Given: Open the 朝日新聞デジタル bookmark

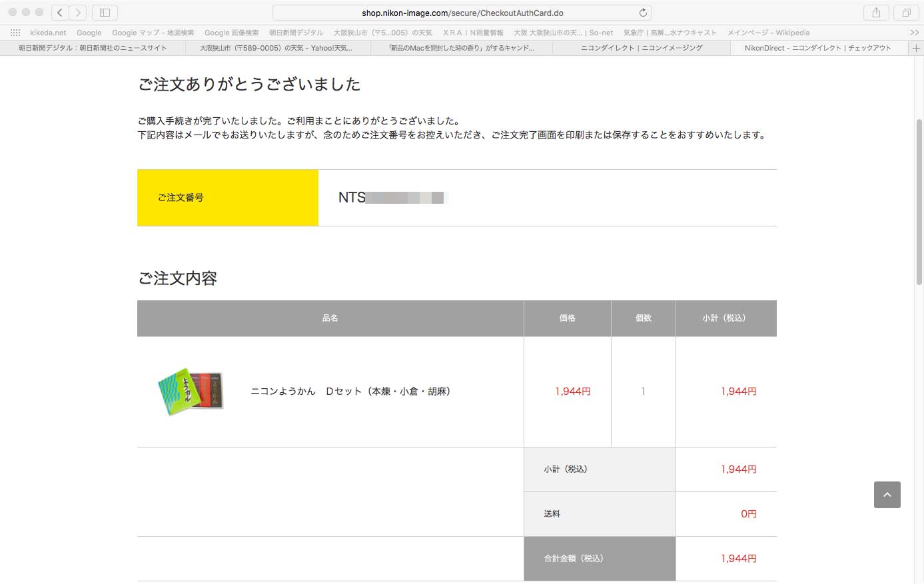Looking at the screenshot, I should point(296,33).
